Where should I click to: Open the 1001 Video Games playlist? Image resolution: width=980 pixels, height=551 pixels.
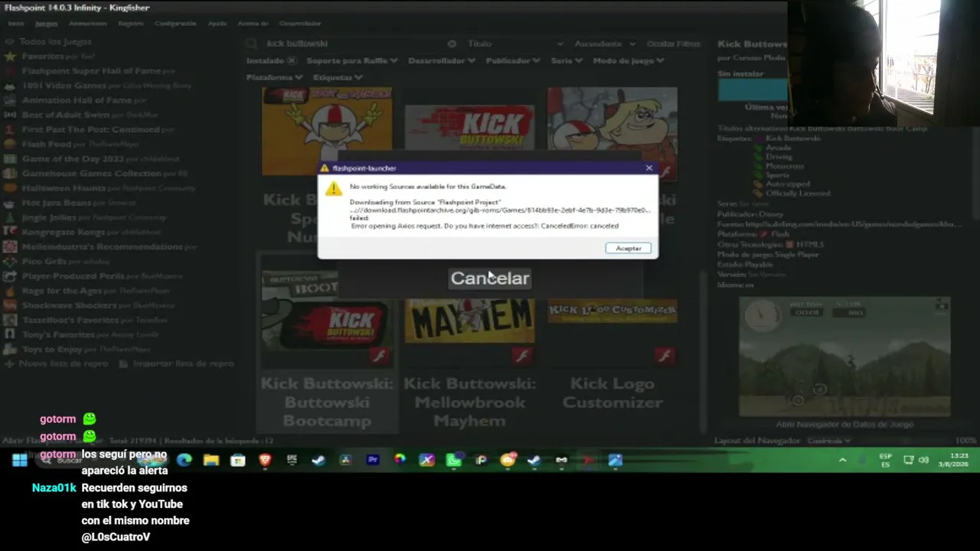97,85
